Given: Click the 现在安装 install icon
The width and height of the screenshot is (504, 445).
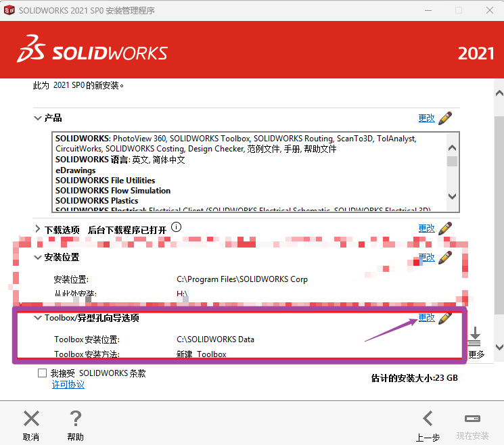Looking at the screenshot, I should pyautogui.click(x=472, y=419).
